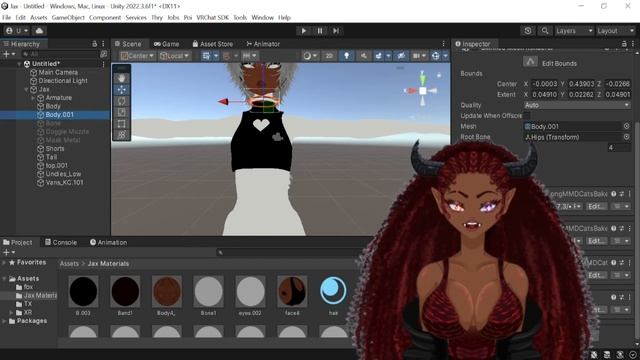The image size is (640, 360).
Task: Switch to the Console tab
Action: (x=60, y=242)
